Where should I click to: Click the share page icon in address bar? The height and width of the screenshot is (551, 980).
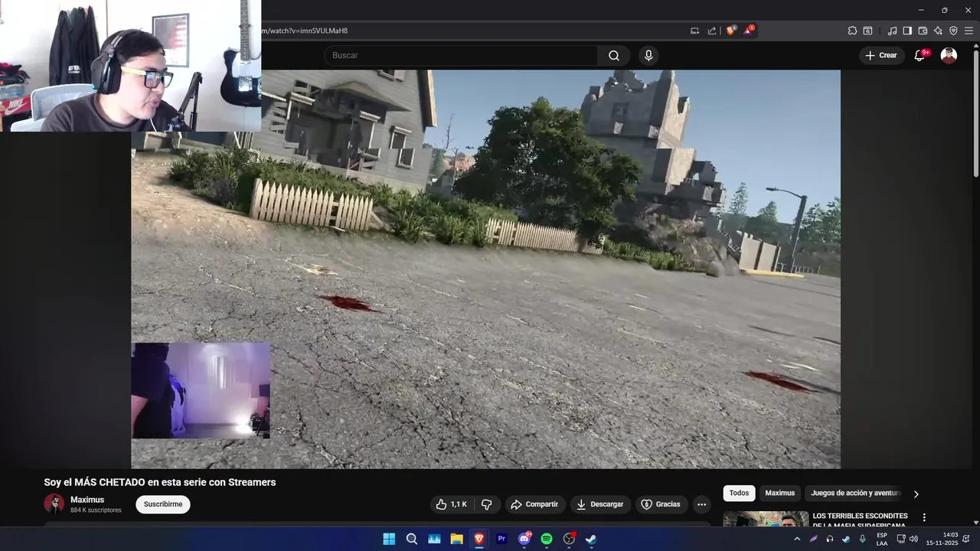pyautogui.click(x=712, y=31)
